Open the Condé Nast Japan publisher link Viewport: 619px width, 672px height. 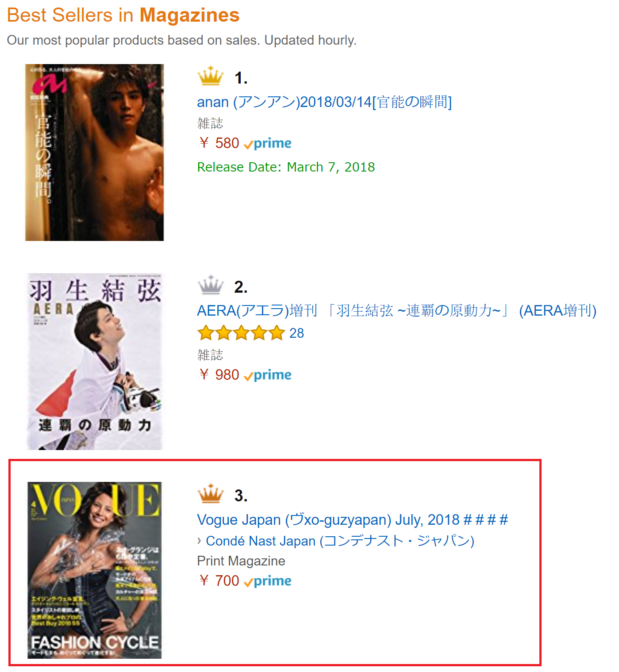click(340, 541)
